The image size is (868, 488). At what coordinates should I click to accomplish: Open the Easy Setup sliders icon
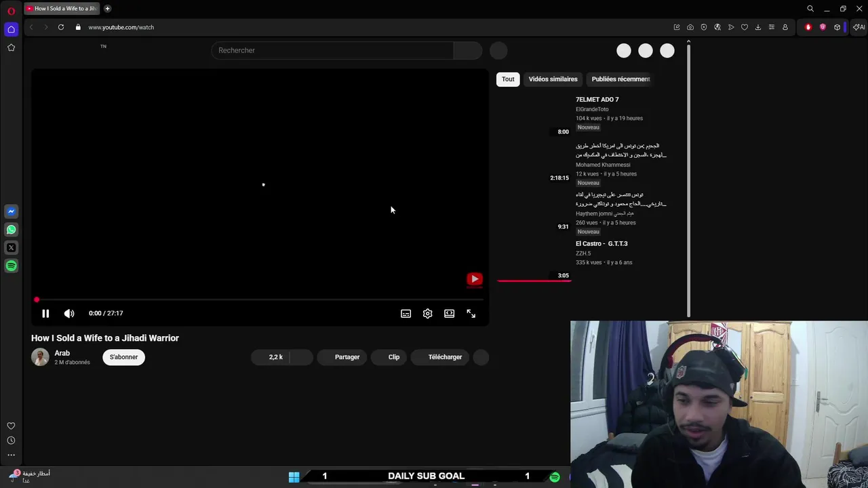(x=772, y=27)
